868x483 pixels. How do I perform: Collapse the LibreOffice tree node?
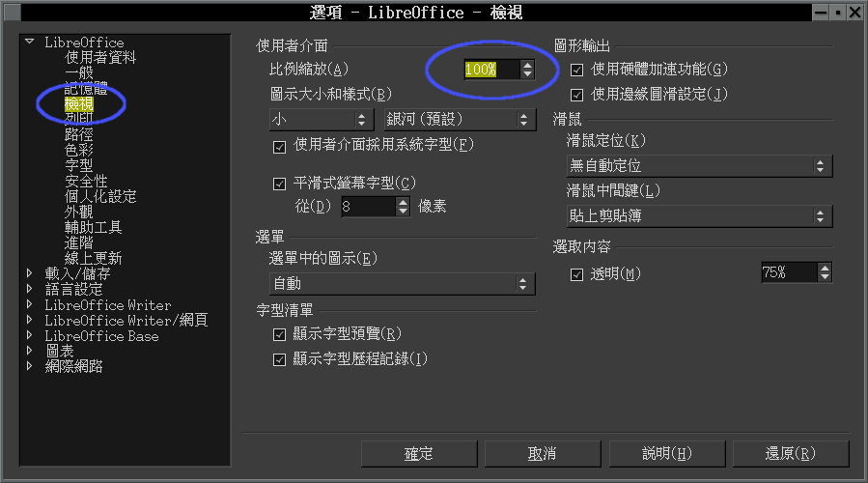tap(29, 42)
